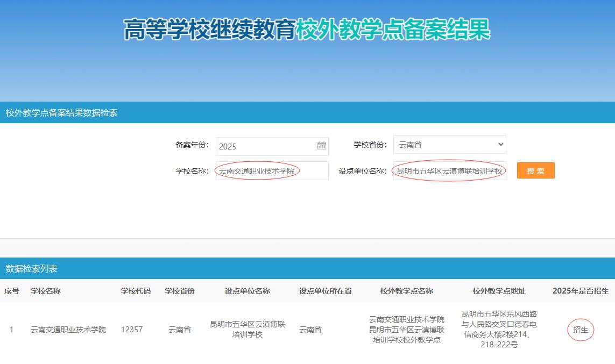The height and width of the screenshot is (364, 615).
Task: Click the 设点单位名称 input field
Action: point(449,171)
